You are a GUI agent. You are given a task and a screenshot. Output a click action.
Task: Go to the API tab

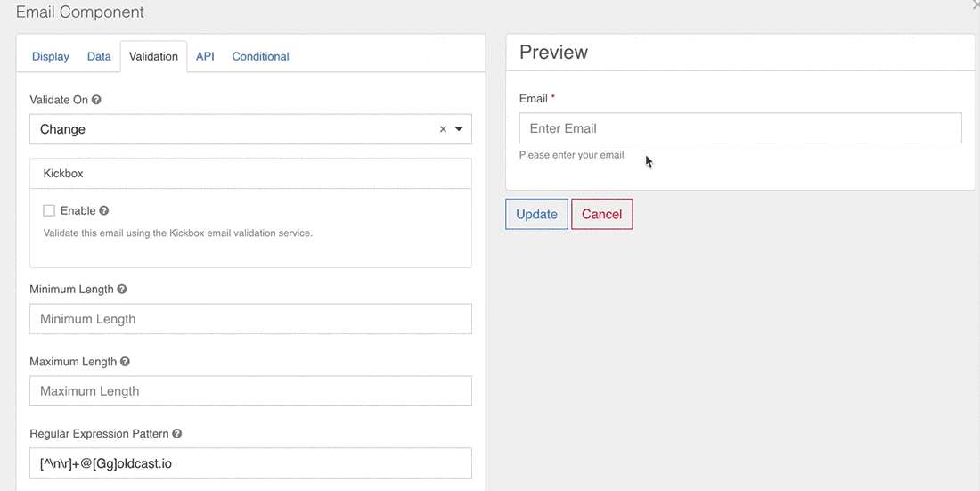click(205, 56)
